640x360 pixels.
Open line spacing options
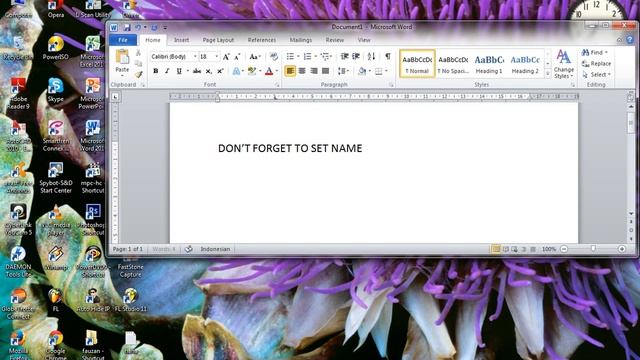343,71
